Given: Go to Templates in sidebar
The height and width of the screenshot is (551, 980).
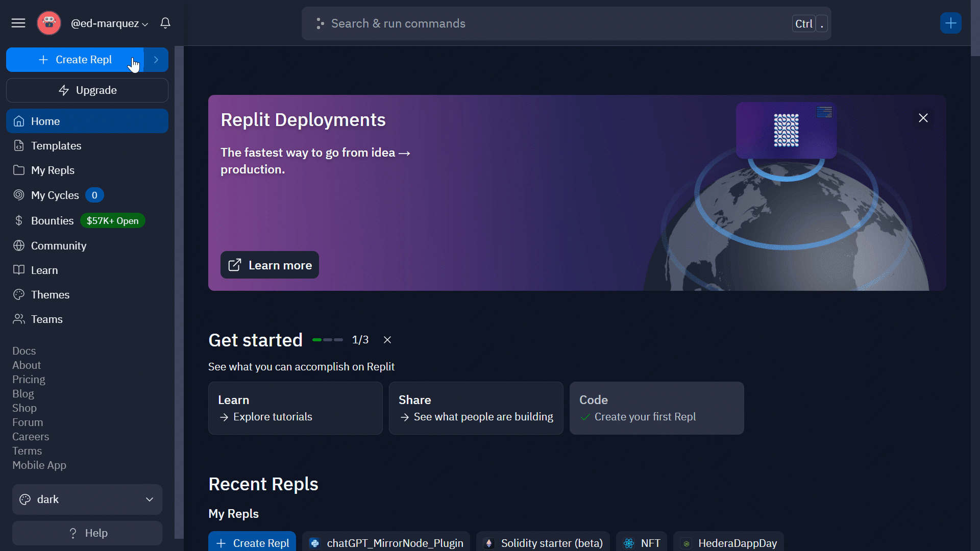Looking at the screenshot, I should click(56, 146).
